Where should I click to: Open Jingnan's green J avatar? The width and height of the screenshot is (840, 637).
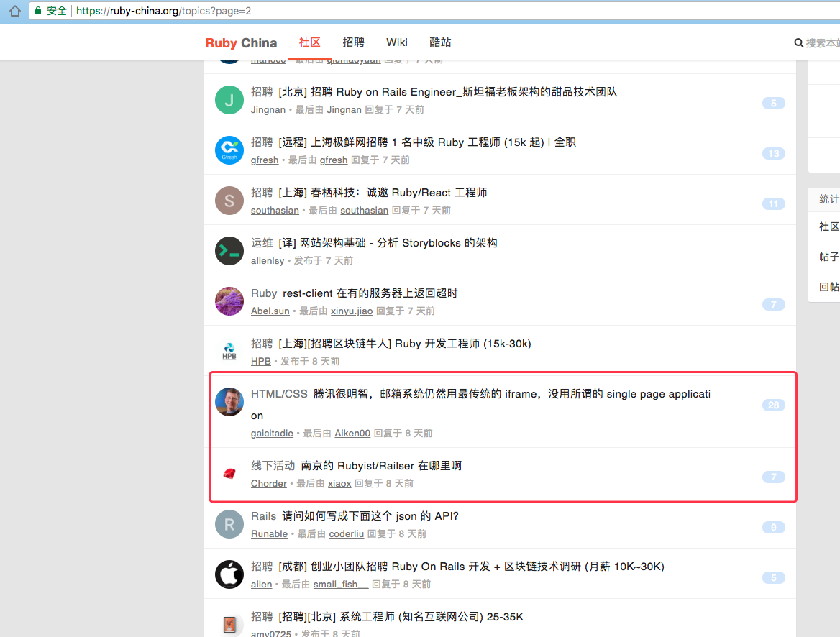pyautogui.click(x=229, y=100)
